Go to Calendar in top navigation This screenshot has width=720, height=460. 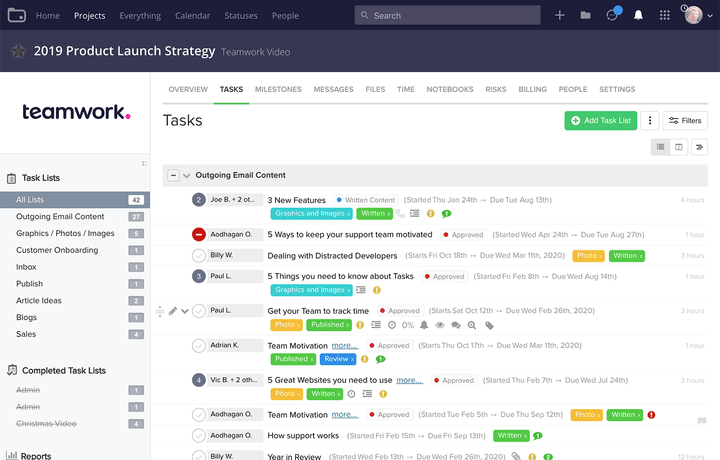tap(192, 16)
